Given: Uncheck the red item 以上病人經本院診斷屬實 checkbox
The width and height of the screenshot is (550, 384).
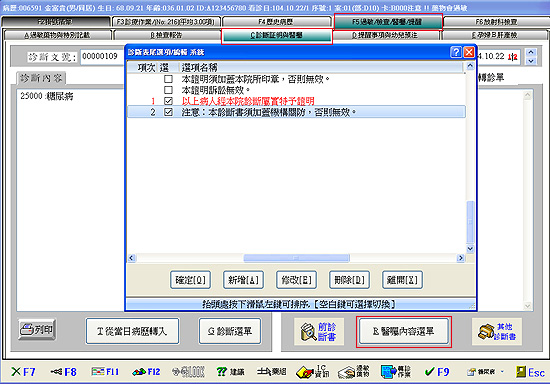Looking at the screenshot, I should [x=168, y=101].
